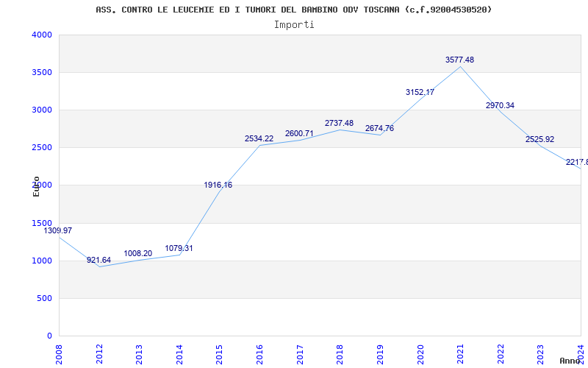Image resolution: width=588 pixels, height=368 pixels.
Task: Click y-axis tick label 3500
Action: click(42, 72)
